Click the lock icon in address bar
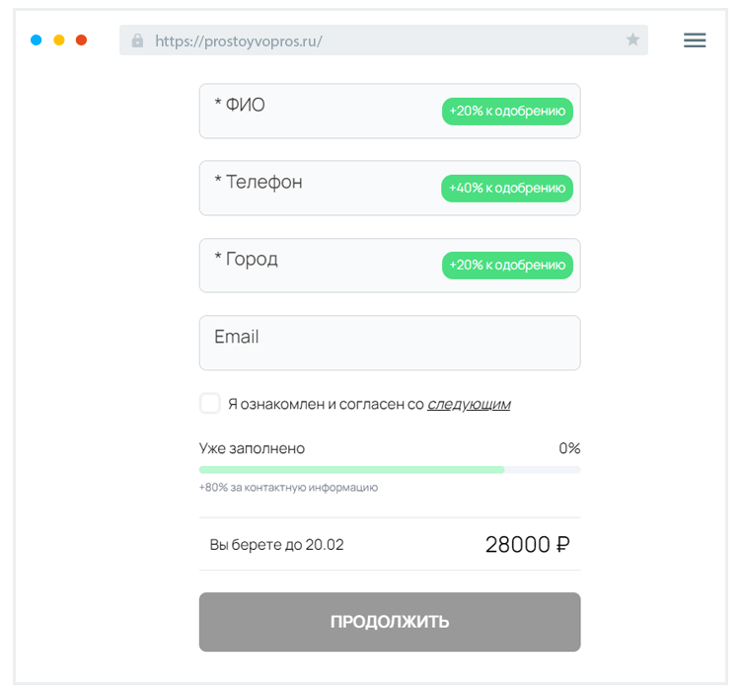The width and height of the screenshot is (741, 700). point(137,40)
